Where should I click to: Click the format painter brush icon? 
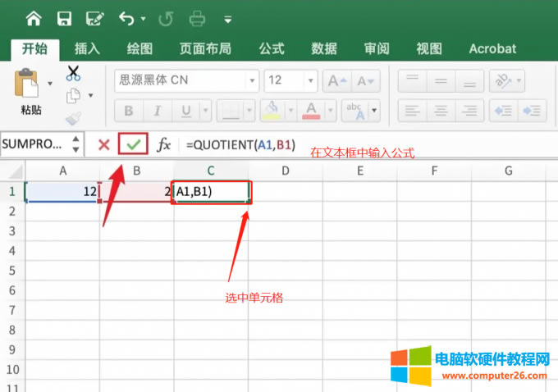tap(73, 118)
